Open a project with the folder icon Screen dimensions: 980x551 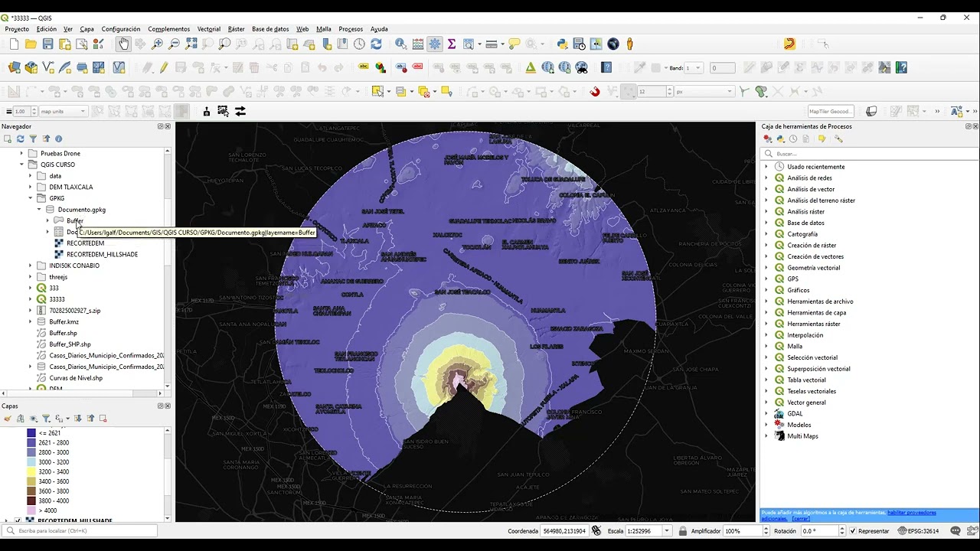coord(31,44)
